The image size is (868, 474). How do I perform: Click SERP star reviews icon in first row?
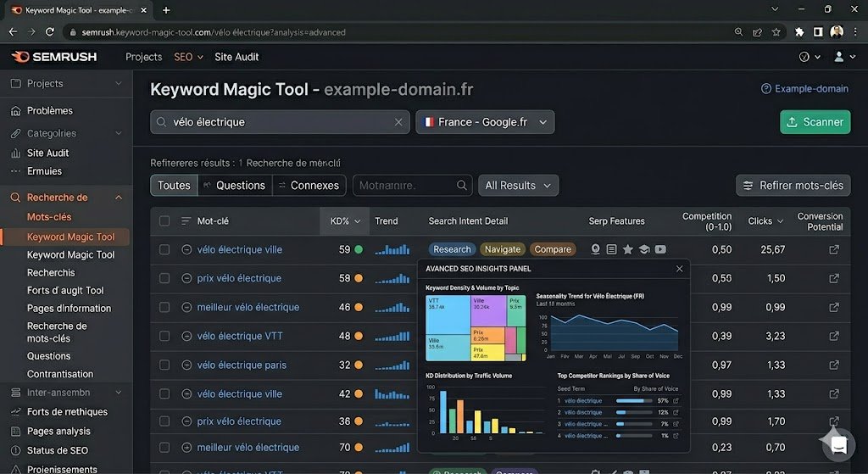click(x=628, y=249)
